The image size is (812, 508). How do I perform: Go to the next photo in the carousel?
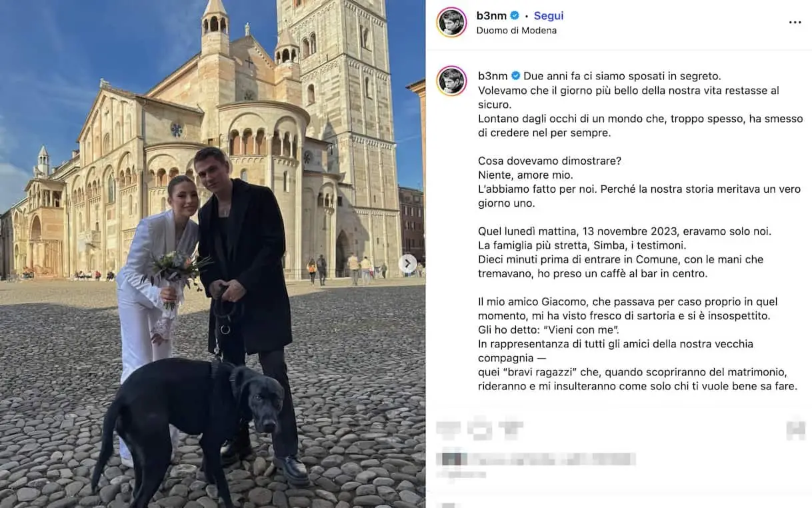click(408, 263)
